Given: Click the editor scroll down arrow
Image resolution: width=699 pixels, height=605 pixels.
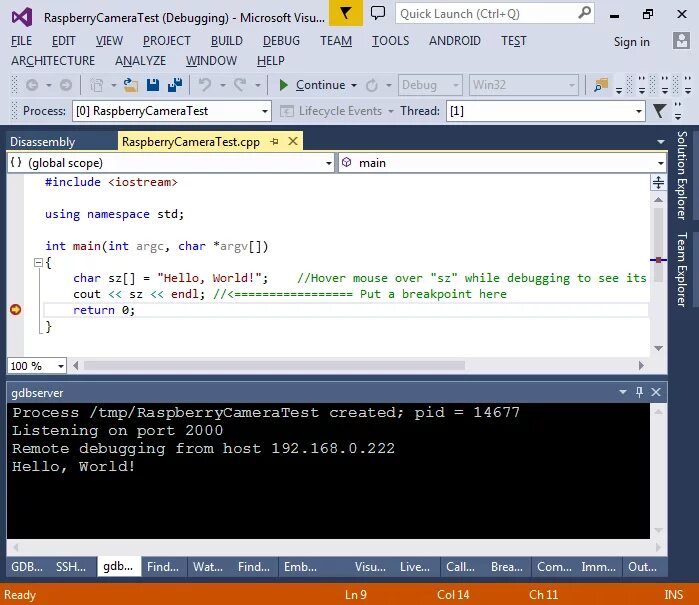Looking at the screenshot, I should pos(658,348).
